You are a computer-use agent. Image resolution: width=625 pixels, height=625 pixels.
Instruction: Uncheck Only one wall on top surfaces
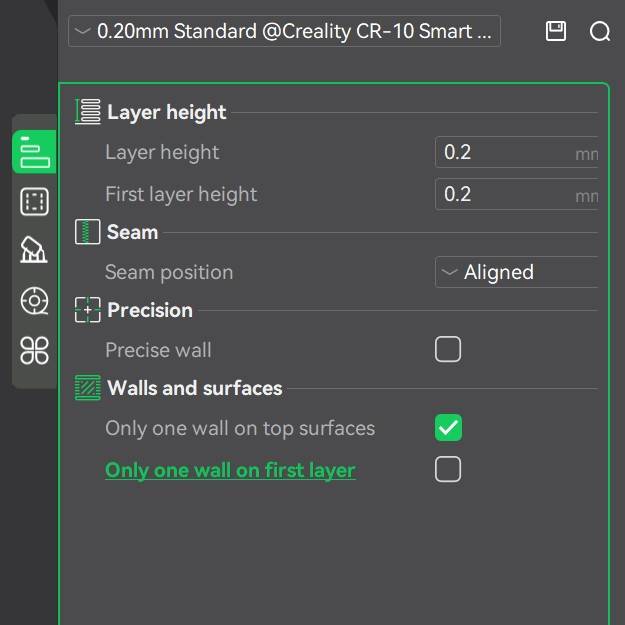448,428
